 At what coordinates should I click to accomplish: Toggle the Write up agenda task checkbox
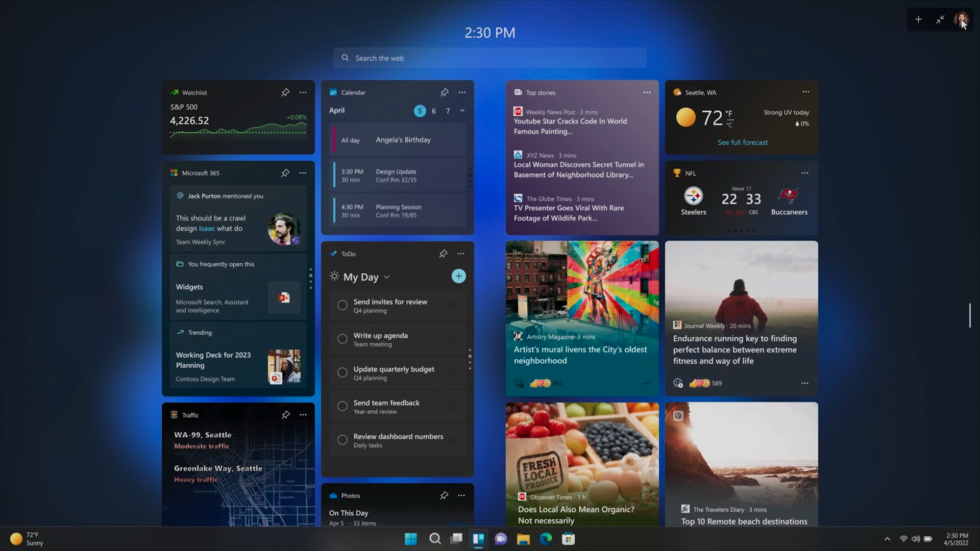pyautogui.click(x=342, y=338)
